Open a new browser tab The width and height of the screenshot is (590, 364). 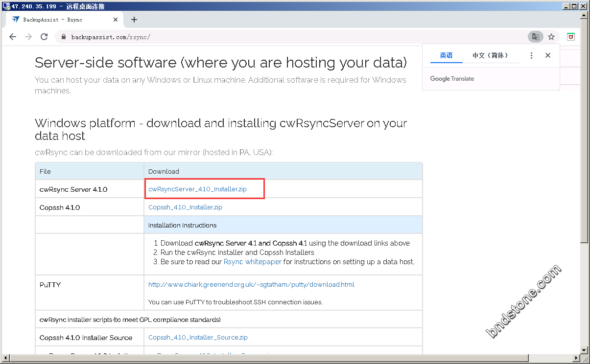click(x=134, y=20)
